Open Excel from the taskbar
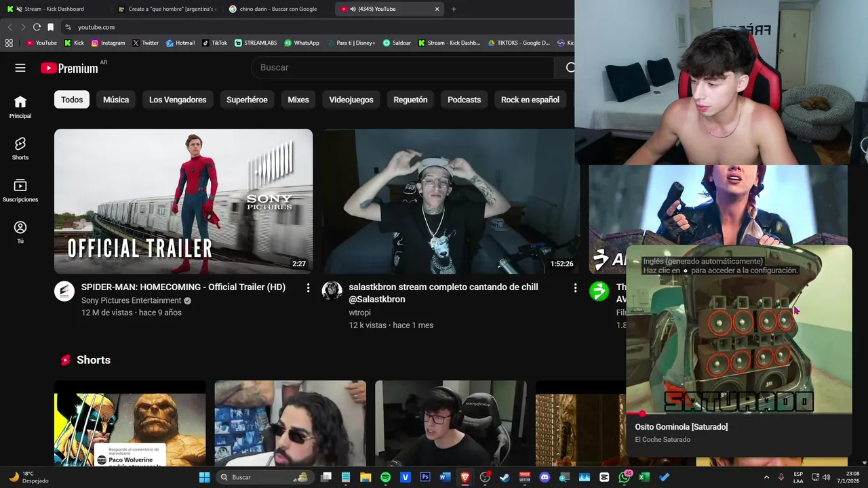 click(644, 477)
